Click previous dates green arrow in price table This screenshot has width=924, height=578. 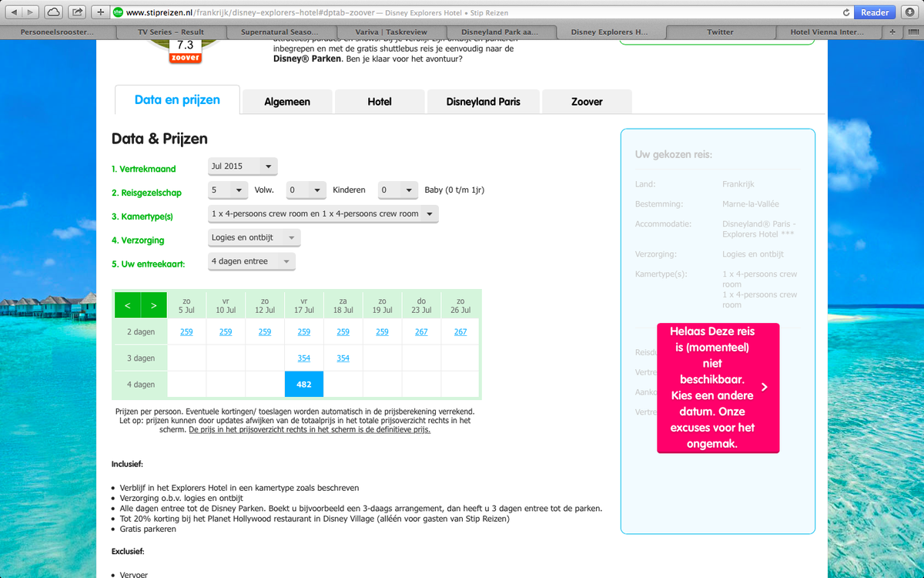pos(128,305)
